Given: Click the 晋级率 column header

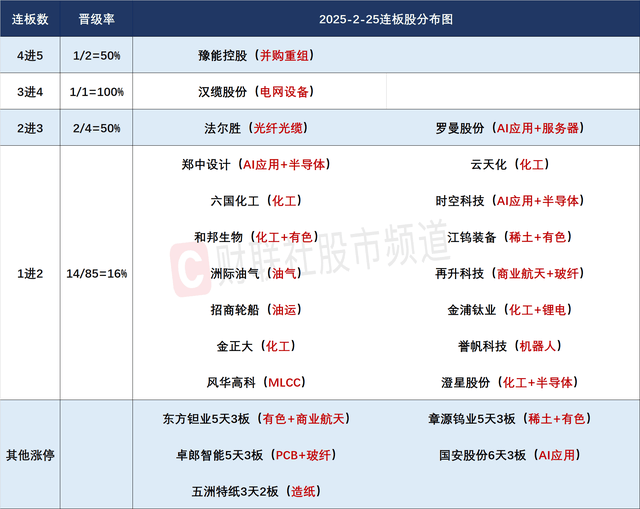Looking at the screenshot, I should 97,19.
